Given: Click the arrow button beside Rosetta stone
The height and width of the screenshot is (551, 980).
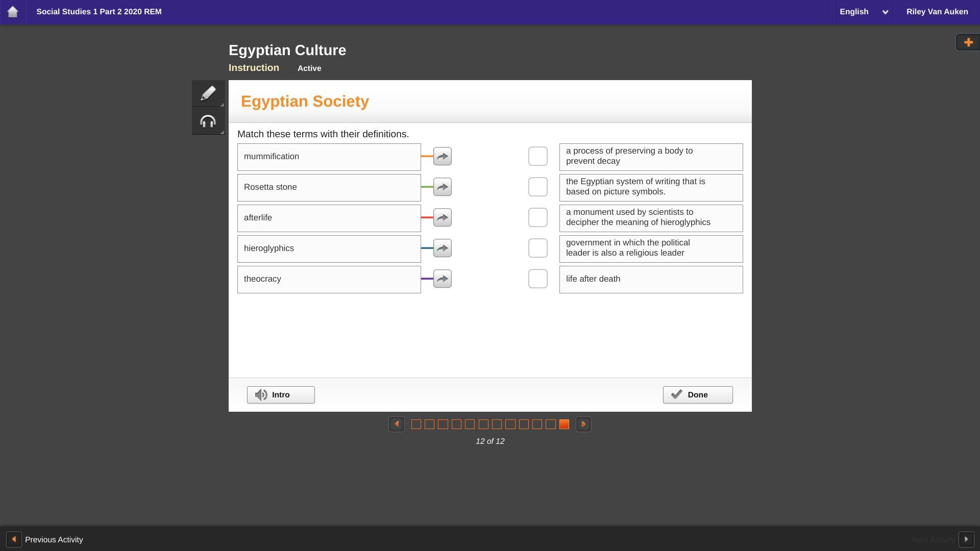Looking at the screenshot, I should (442, 187).
